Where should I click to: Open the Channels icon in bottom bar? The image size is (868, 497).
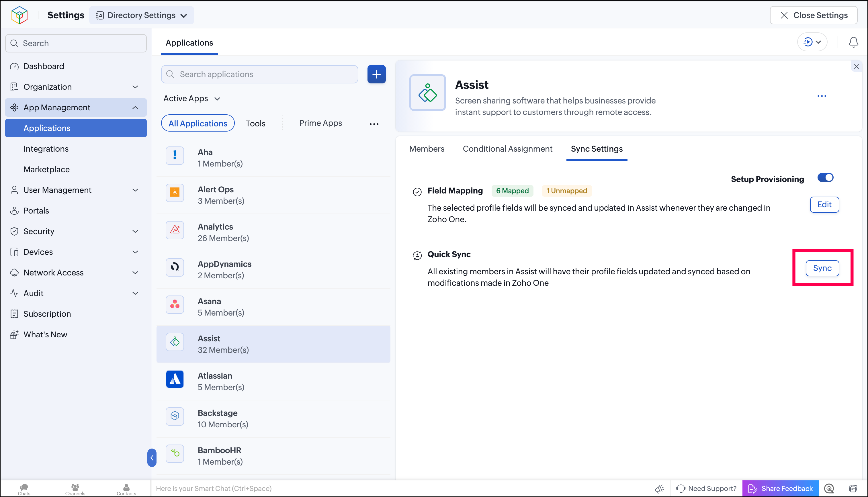click(x=75, y=489)
